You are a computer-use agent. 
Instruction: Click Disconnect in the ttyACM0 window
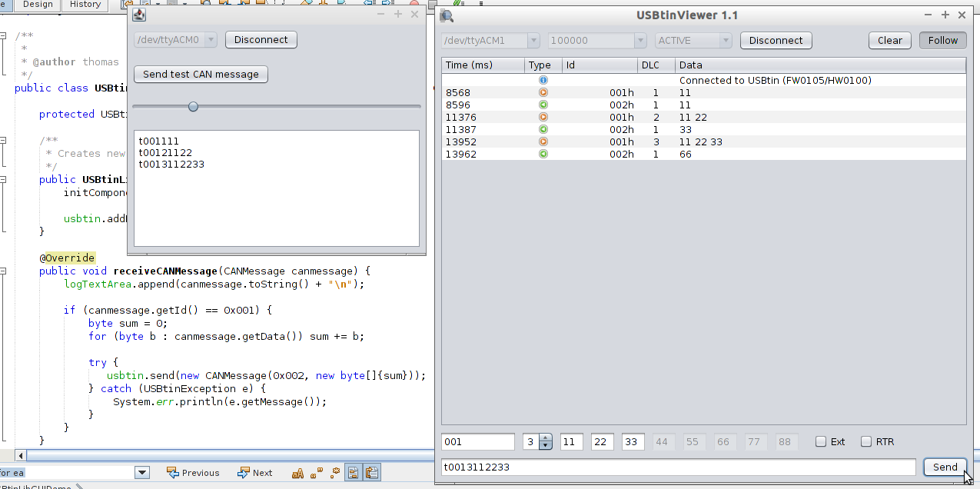coord(261,40)
